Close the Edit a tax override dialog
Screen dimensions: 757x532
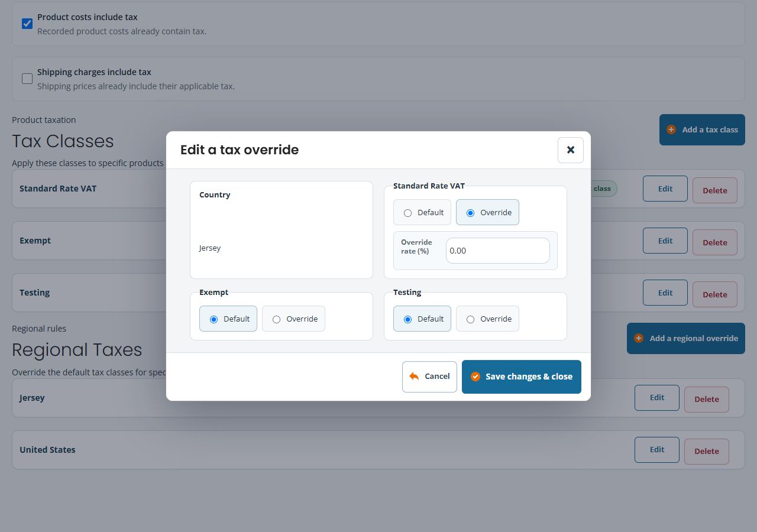click(571, 150)
